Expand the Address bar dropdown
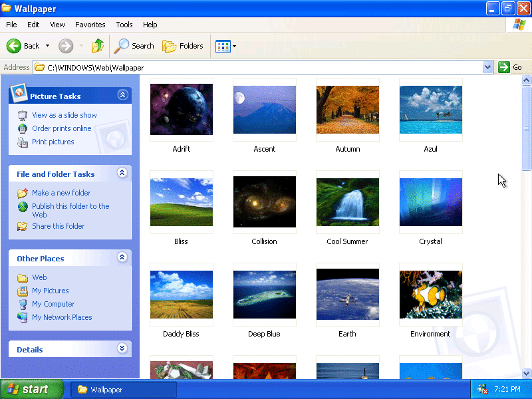 487,67
